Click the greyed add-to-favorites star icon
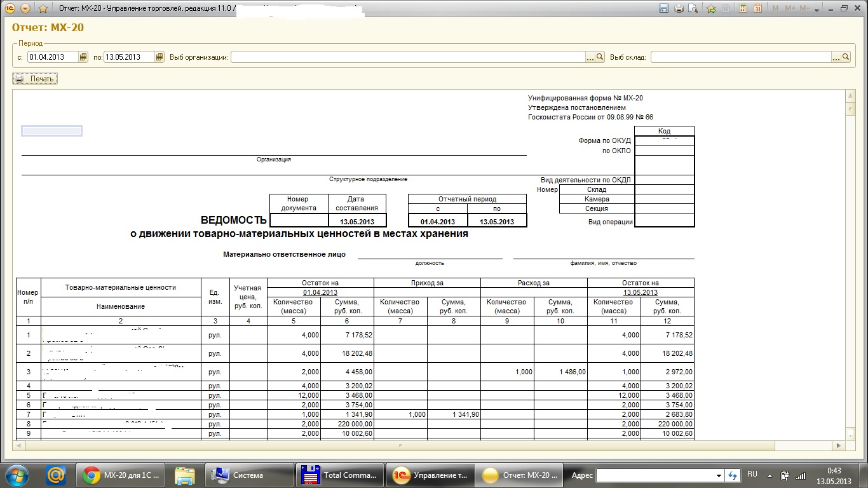Image resolution: width=868 pixels, height=488 pixels. tap(726, 9)
